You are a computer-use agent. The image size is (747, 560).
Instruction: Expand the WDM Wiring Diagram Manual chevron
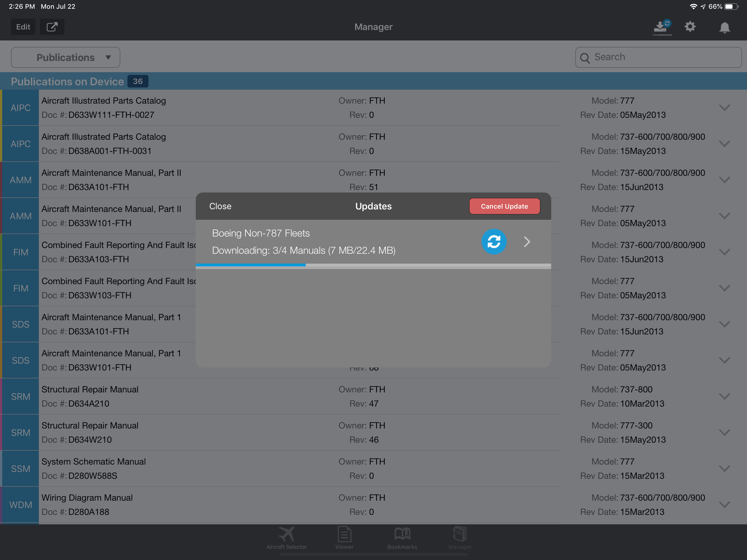(x=724, y=504)
